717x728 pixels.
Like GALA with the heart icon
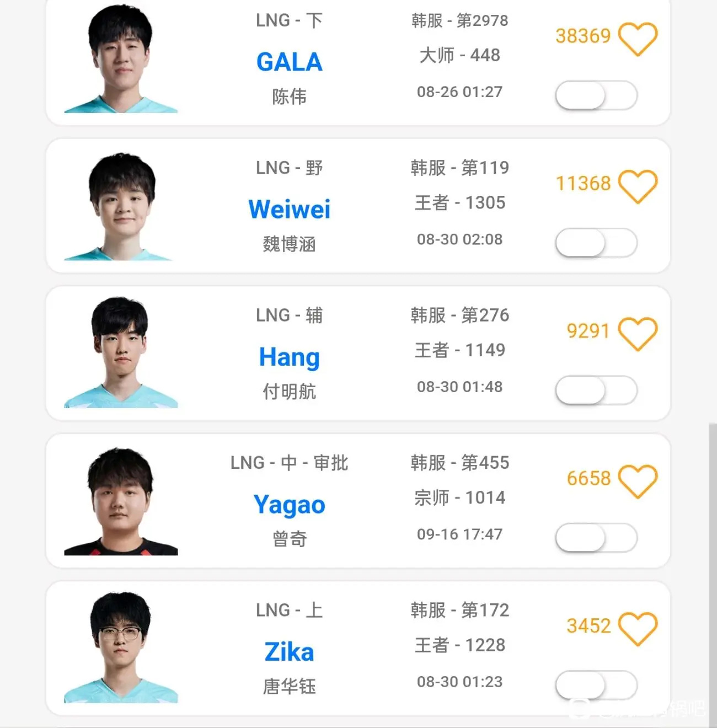tap(638, 39)
